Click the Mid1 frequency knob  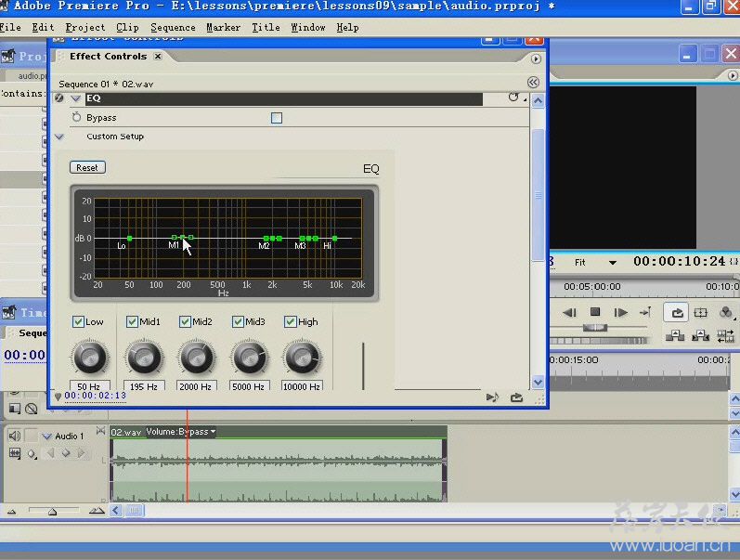144,358
